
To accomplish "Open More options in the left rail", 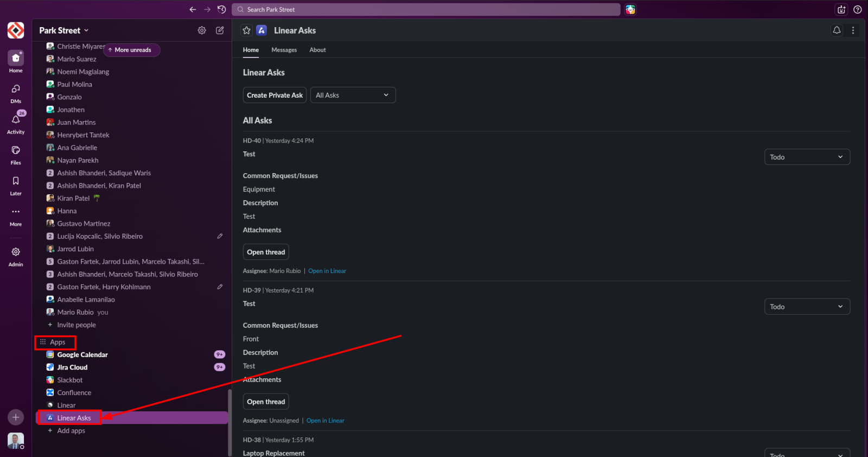I will pos(16,216).
